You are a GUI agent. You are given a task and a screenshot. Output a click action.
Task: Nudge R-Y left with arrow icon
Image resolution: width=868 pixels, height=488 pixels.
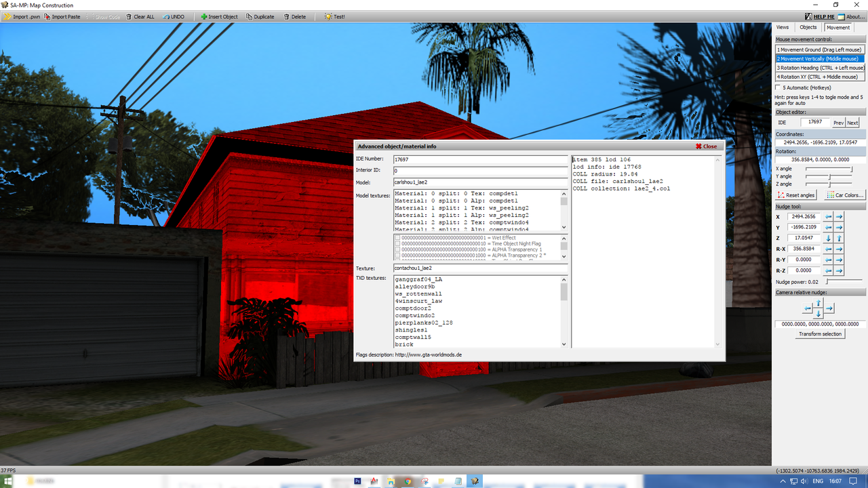tap(829, 260)
